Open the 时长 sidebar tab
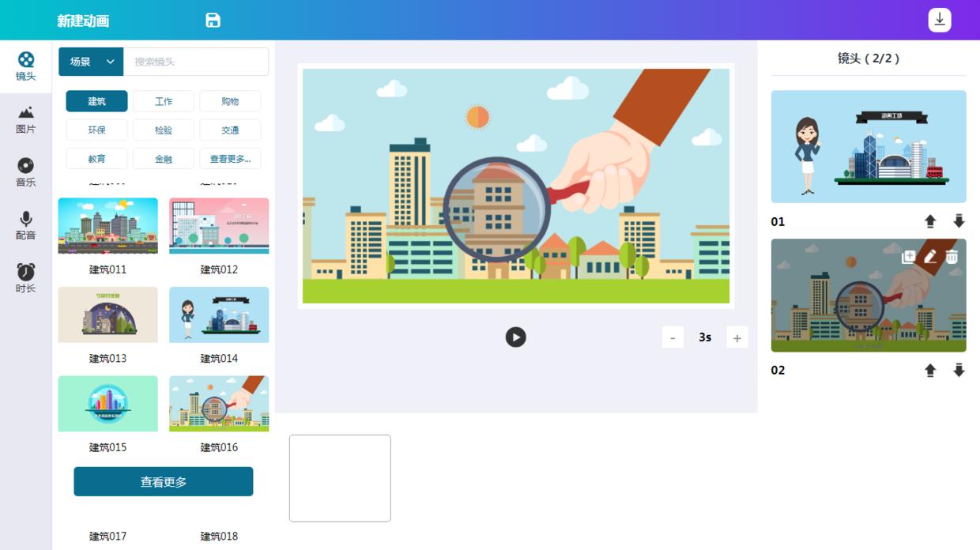 pos(26,278)
